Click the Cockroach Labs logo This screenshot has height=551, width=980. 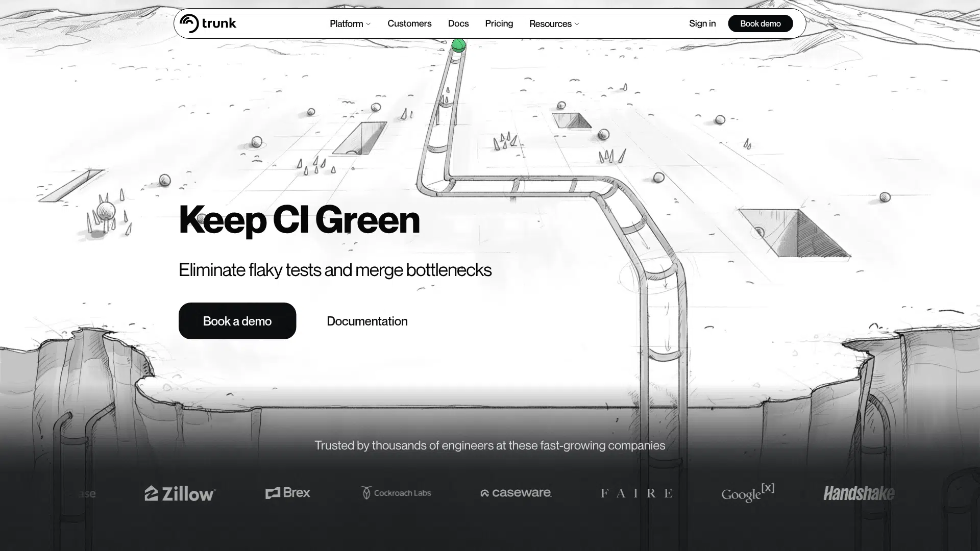pos(396,493)
